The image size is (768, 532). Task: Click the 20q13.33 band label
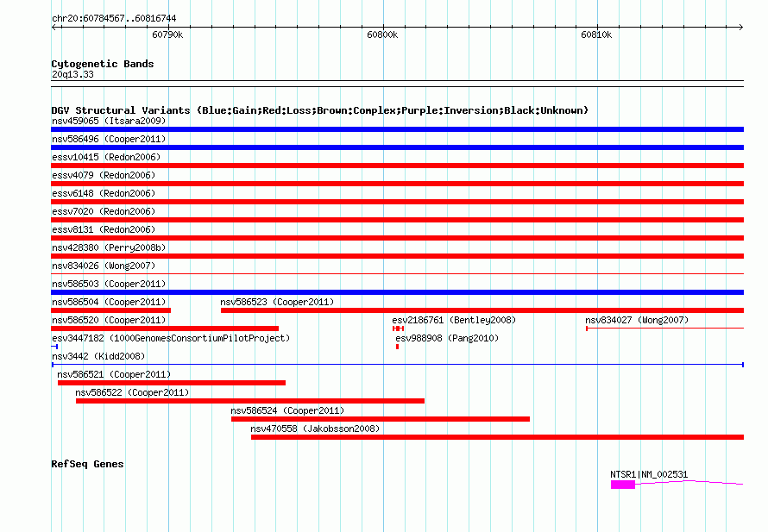coord(72,74)
